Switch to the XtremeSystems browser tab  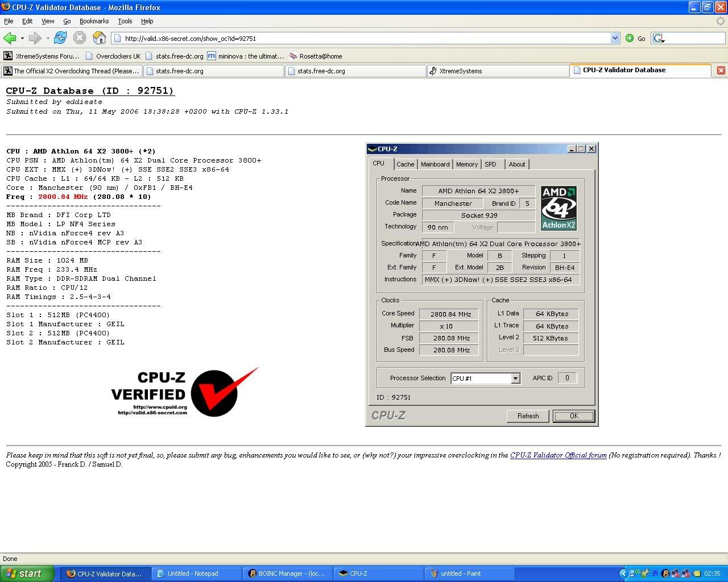tap(498, 71)
